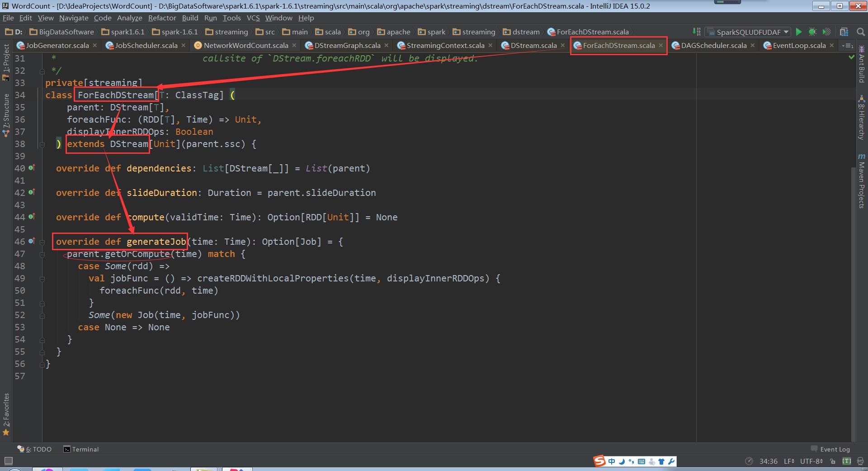Viewport: 868px width, 471px height.
Task: Close the DStreamGraph.scala tab
Action: 386,45
